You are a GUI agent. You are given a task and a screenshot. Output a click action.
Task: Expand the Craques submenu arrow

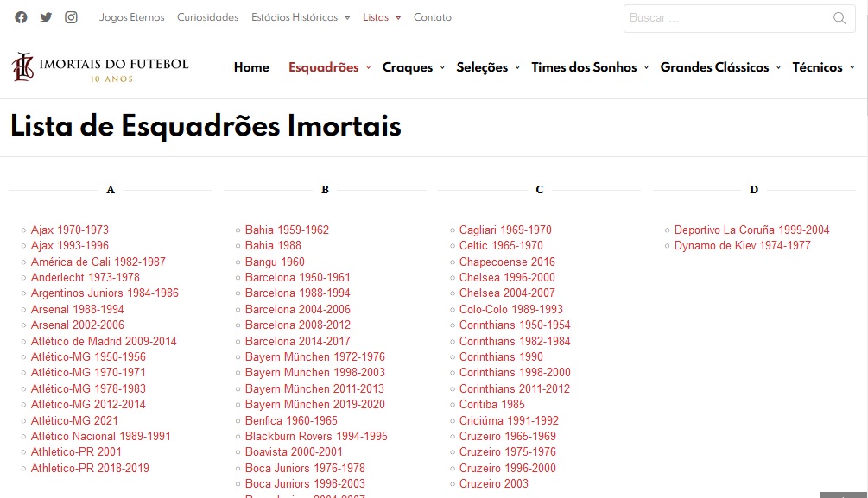pyautogui.click(x=442, y=67)
